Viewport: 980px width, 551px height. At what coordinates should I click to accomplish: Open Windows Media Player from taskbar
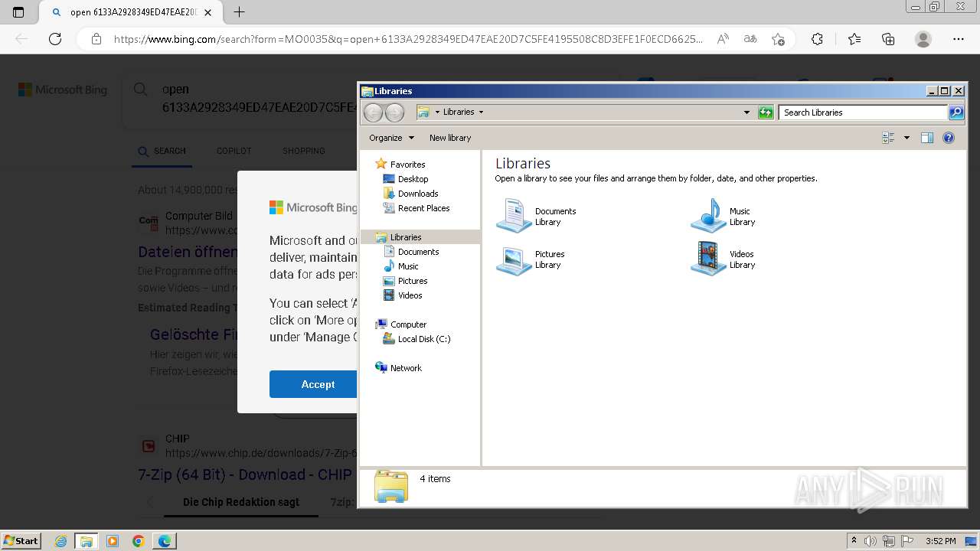[113, 541]
